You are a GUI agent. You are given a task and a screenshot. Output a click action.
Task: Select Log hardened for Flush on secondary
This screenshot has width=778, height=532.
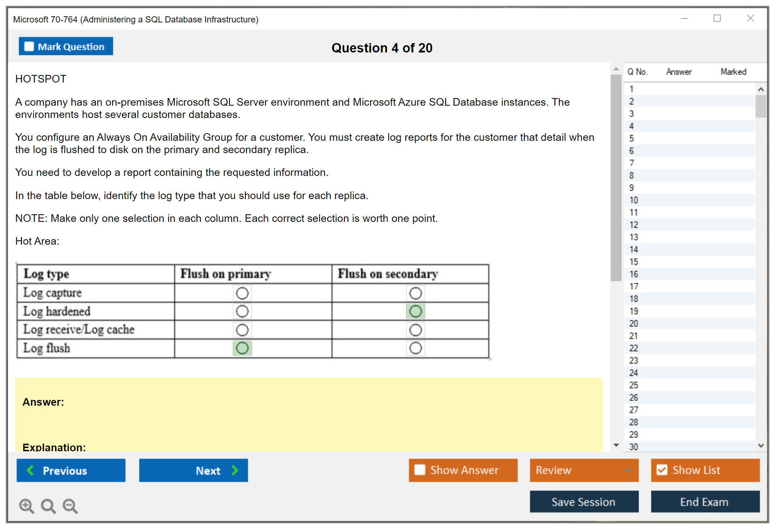click(x=415, y=311)
